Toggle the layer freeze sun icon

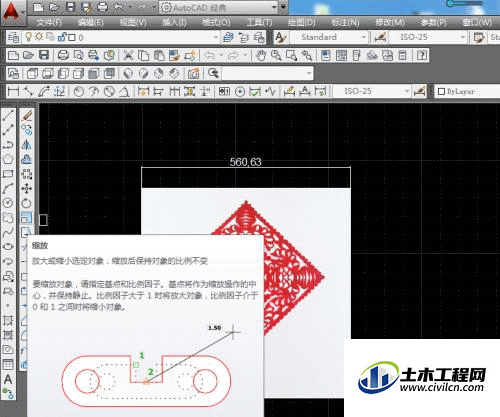(x=39, y=37)
